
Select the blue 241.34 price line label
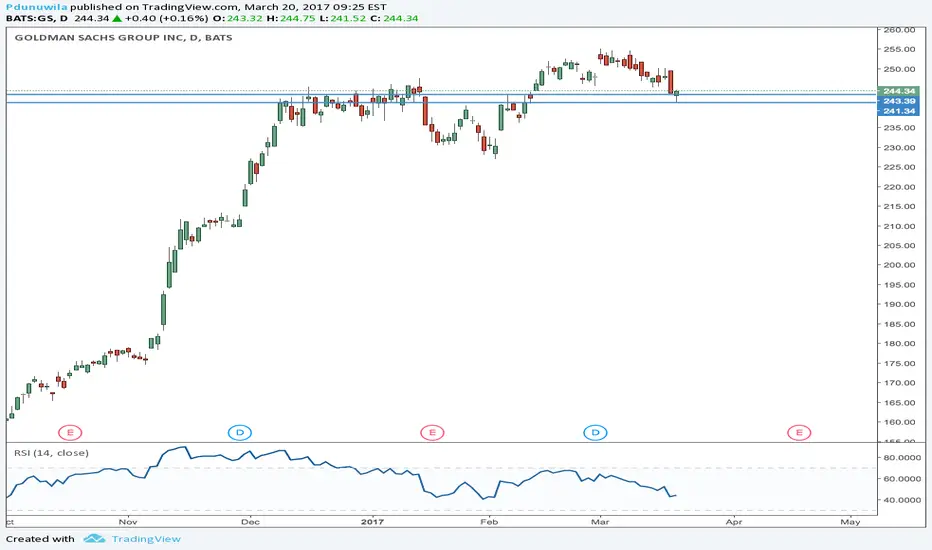point(899,111)
